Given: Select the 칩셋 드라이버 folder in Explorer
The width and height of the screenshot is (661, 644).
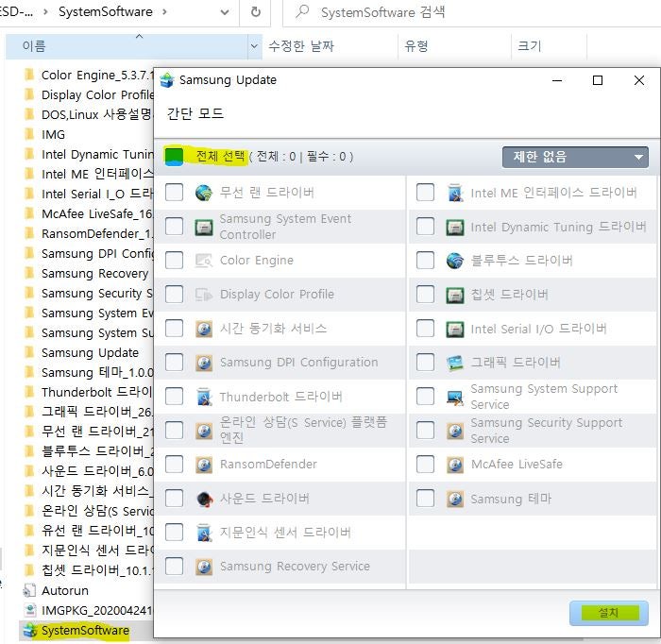Looking at the screenshot, I should pos(87,570).
